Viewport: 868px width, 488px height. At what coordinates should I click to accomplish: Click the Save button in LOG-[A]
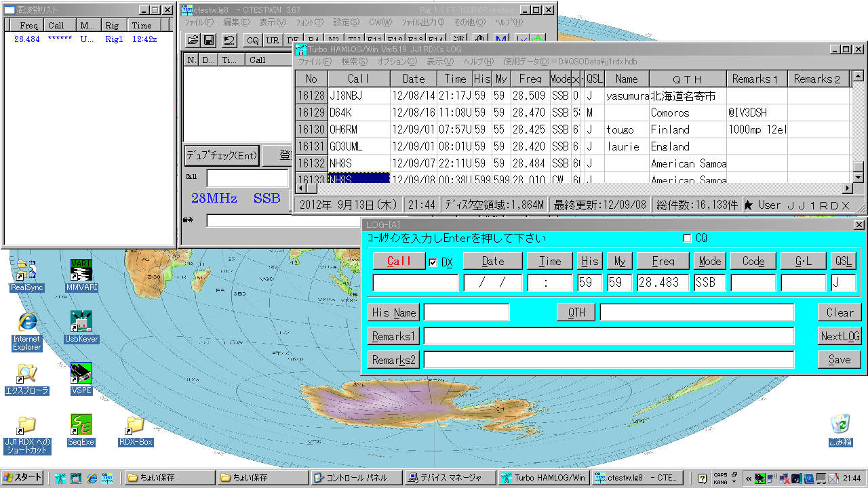coord(840,360)
